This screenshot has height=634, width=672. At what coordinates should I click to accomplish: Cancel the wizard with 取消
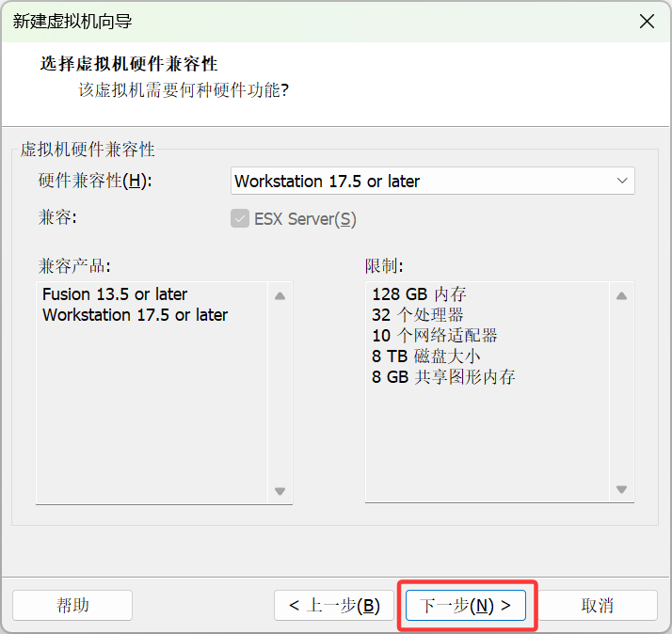point(598,606)
